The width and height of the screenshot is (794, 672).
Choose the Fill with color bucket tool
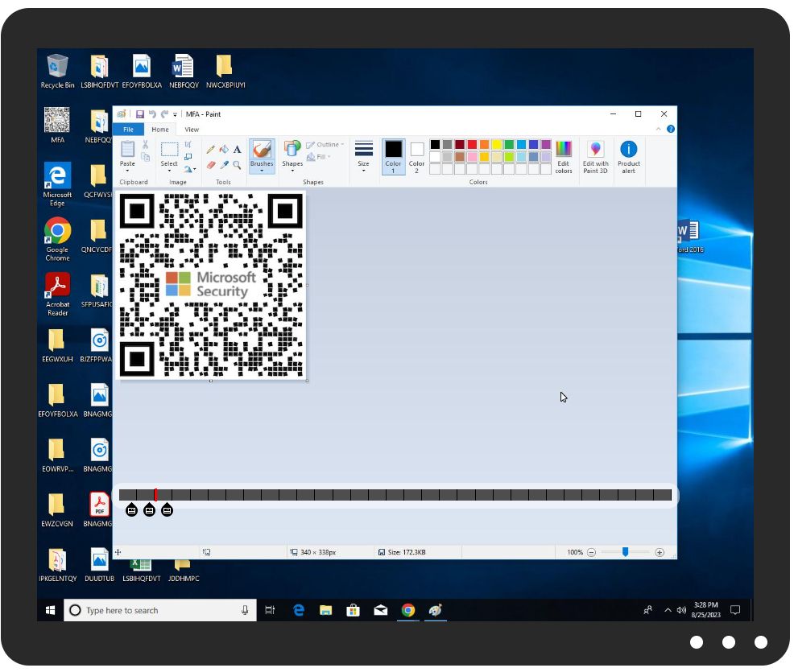point(224,150)
